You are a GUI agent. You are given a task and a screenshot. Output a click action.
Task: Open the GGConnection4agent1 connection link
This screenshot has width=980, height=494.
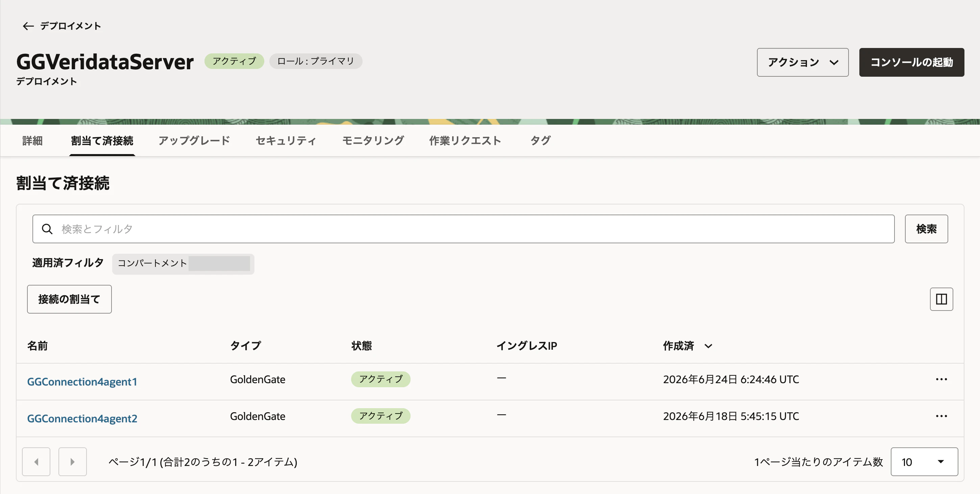click(x=82, y=381)
